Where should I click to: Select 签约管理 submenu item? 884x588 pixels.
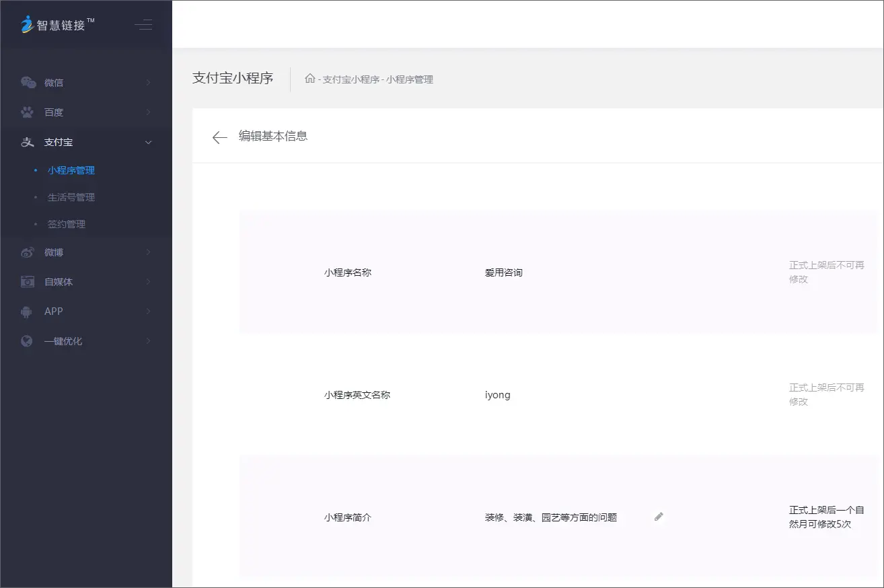point(66,224)
